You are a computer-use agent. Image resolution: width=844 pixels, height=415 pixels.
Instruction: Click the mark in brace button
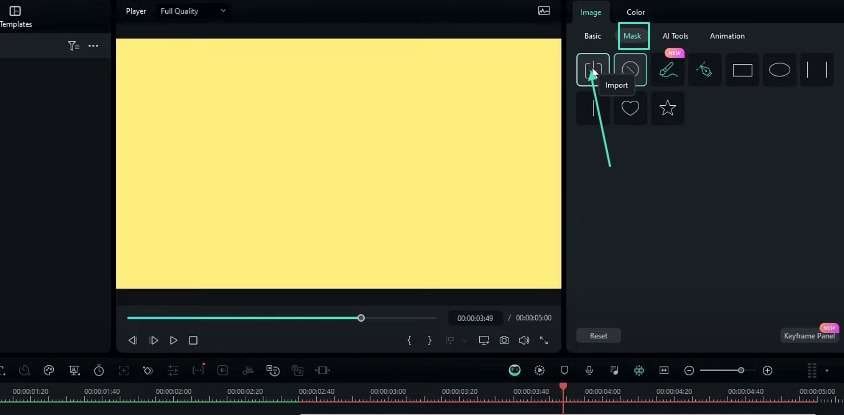coord(410,340)
